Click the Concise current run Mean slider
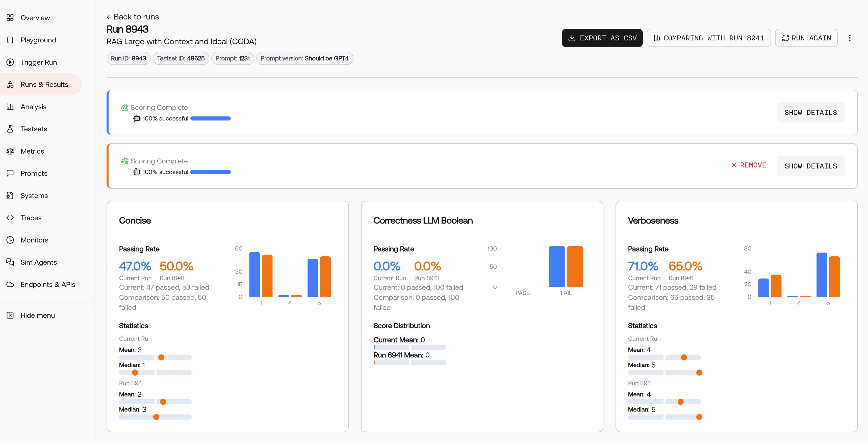This screenshot has height=441, width=868. click(155, 357)
